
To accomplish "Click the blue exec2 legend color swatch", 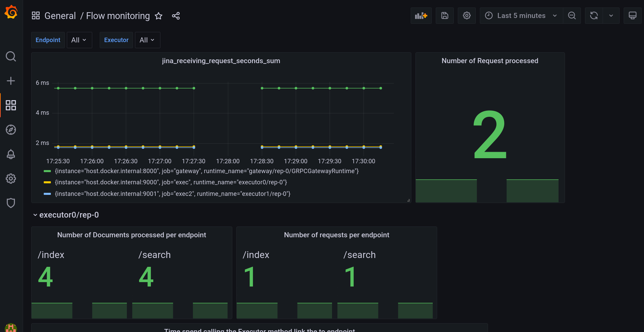I will coord(47,194).
